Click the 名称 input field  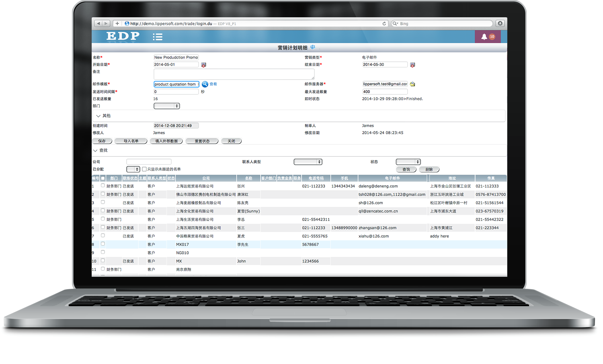176,57
